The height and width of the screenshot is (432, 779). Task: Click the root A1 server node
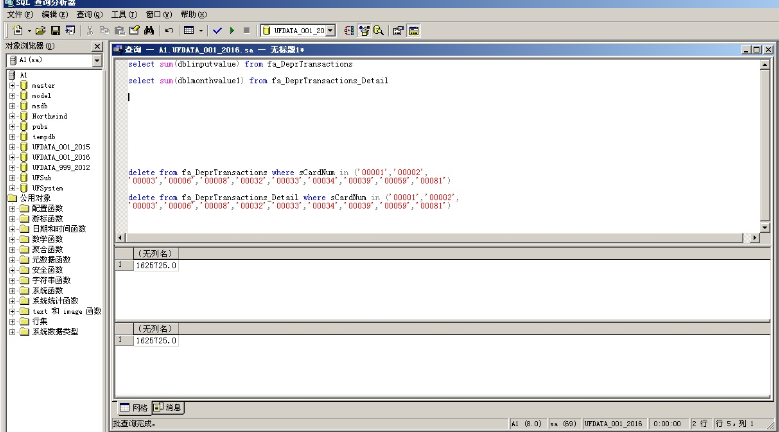point(23,75)
